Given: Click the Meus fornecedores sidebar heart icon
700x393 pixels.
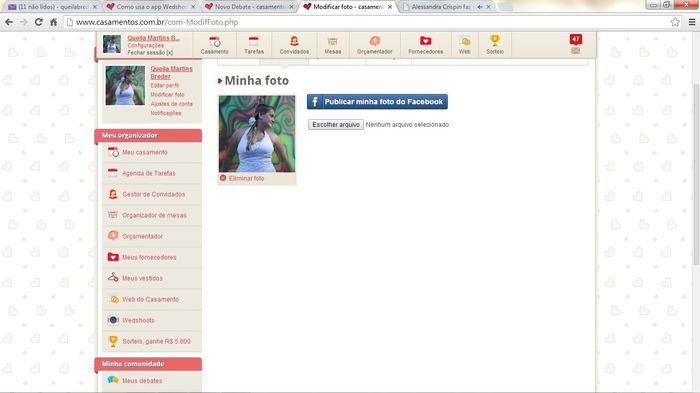Looking at the screenshot, I should tap(113, 257).
